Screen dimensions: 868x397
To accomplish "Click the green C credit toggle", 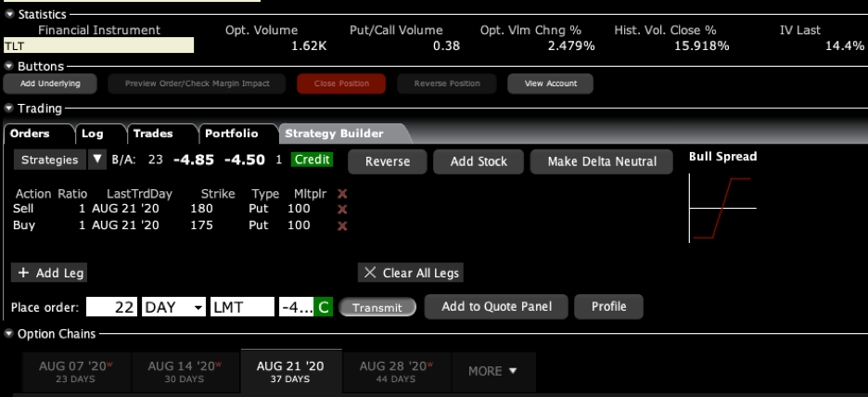I will point(323,307).
